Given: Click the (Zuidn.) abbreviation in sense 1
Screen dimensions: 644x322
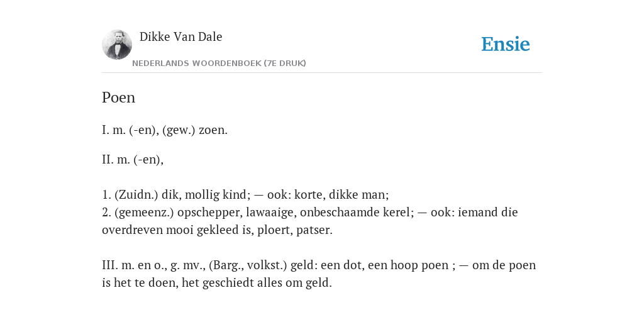Looking at the screenshot, I should [x=136, y=195].
